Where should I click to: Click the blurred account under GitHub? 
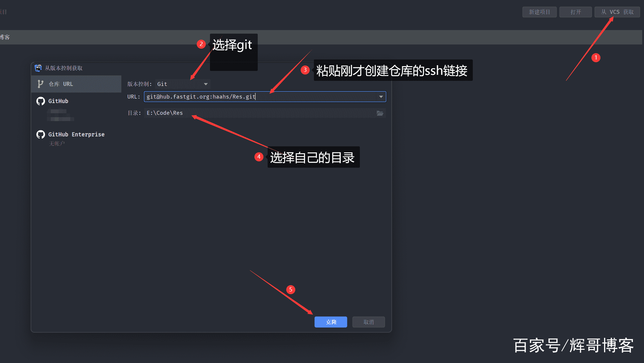pyautogui.click(x=60, y=115)
